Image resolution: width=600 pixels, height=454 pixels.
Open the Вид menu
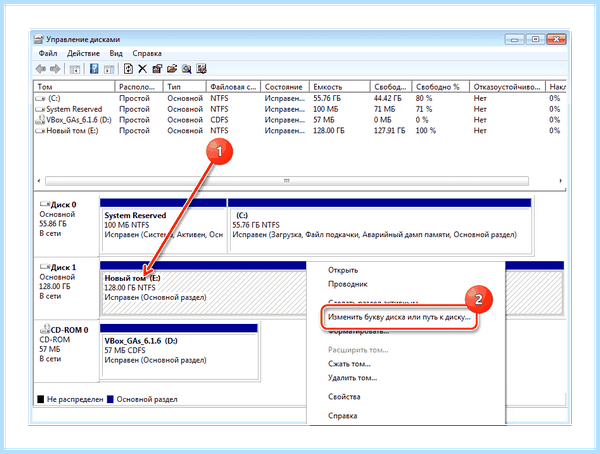coord(116,53)
